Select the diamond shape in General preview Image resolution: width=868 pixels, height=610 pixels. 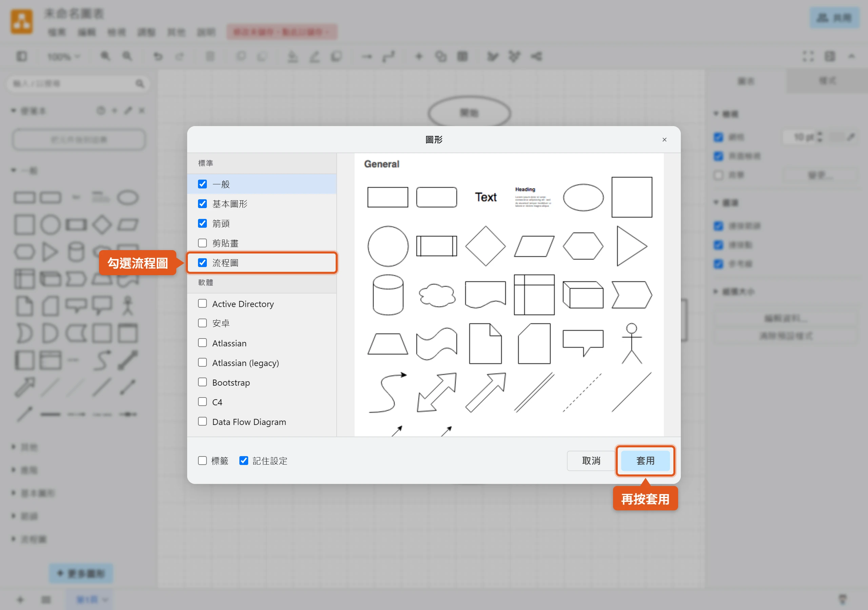[x=486, y=246]
